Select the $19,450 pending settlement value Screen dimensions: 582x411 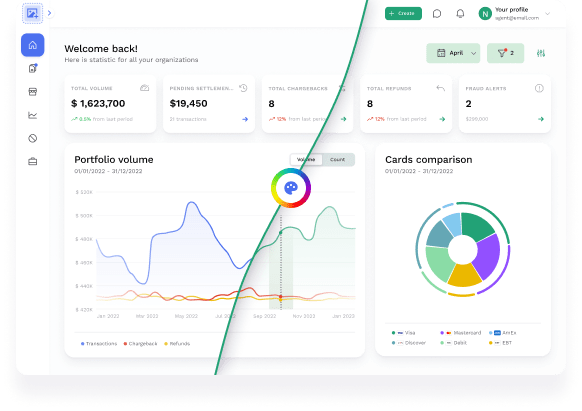point(189,104)
